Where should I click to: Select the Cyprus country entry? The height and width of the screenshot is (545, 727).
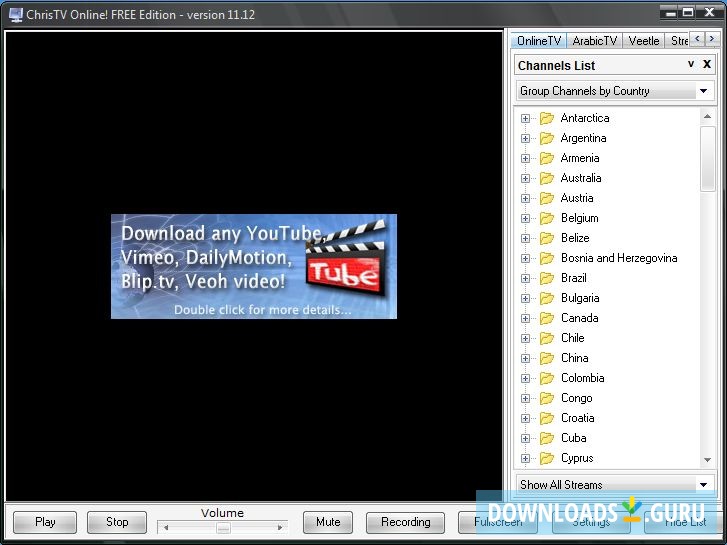[577, 458]
